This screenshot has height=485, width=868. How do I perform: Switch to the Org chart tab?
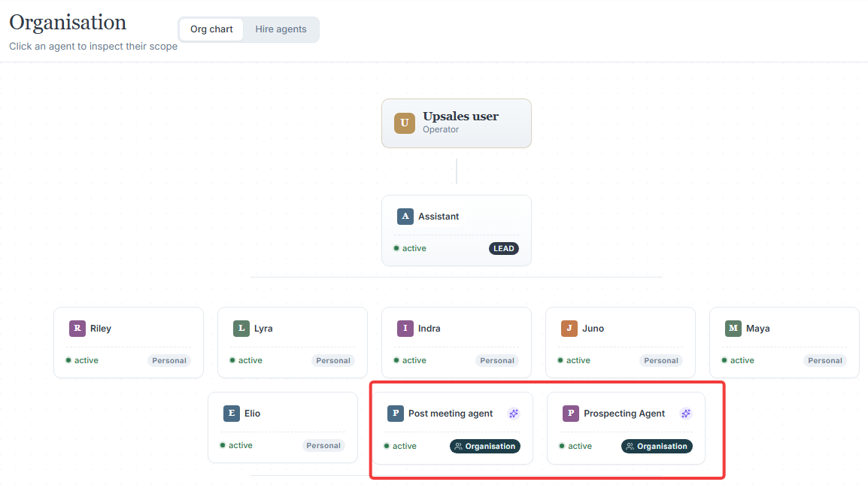[211, 29]
